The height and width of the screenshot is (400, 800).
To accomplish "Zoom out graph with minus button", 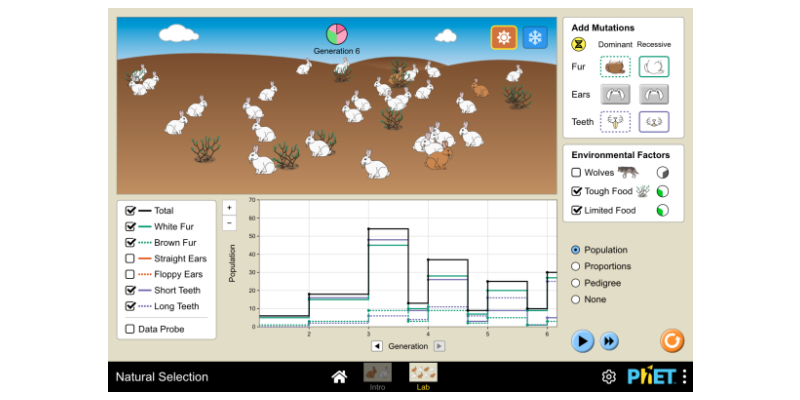I will 229,222.
